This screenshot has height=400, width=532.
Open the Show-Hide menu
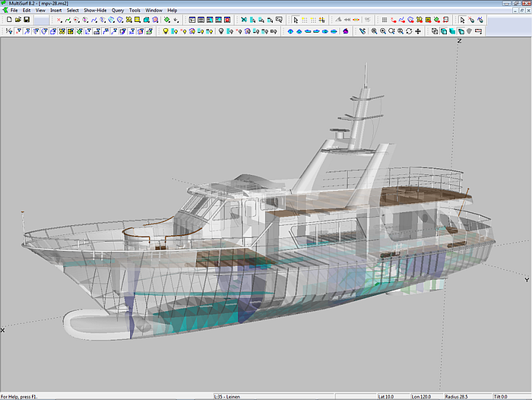[95, 10]
